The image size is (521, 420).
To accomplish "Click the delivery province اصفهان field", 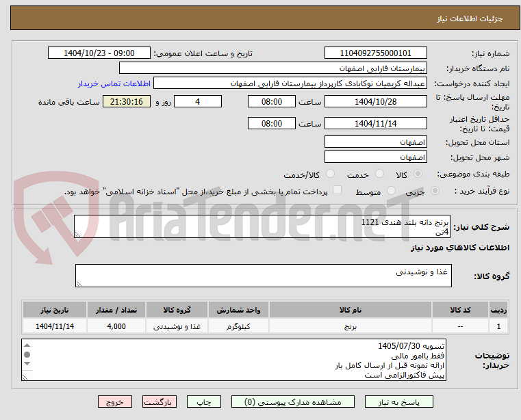I will pyautogui.click(x=375, y=142).
